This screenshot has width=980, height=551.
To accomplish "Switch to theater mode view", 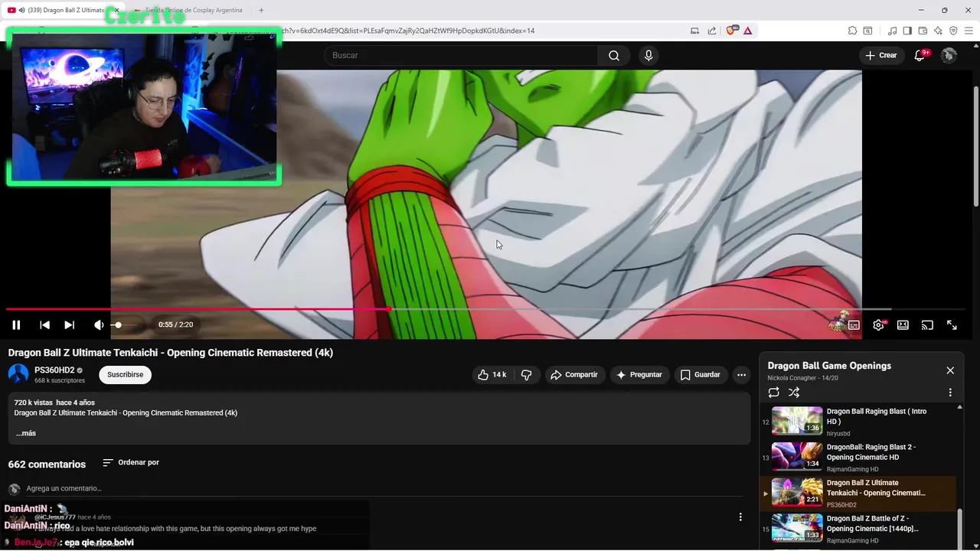I will [903, 325].
